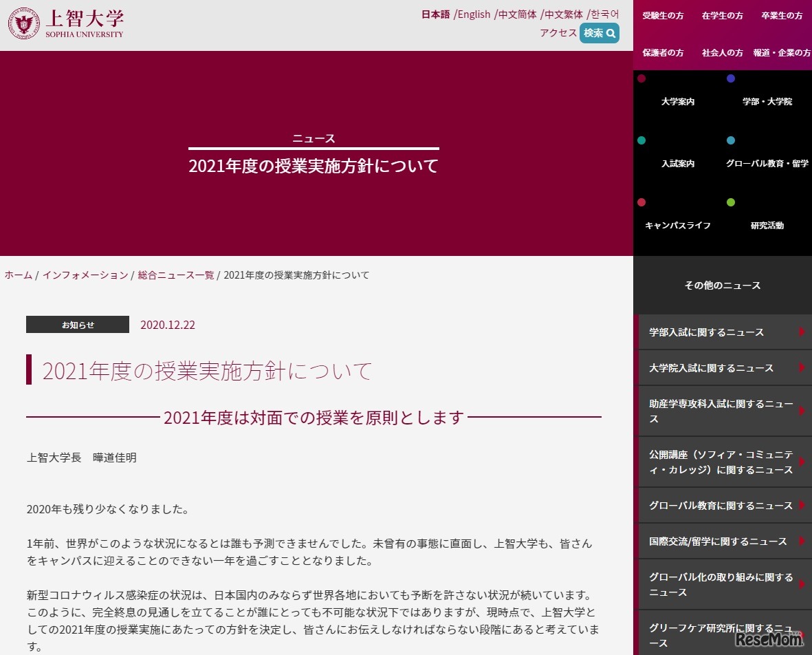Viewport: 812px width, 655px height.
Task: Click arrow beside 大学院入試に関するニュース
Action: click(802, 367)
